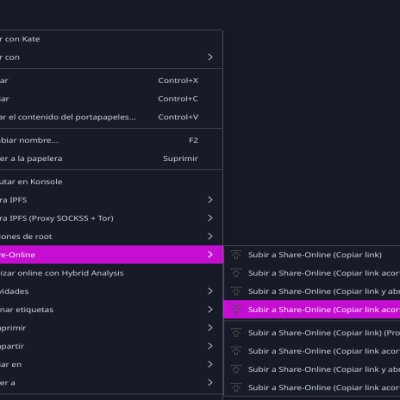Expand the IPFS submenu arrow

pyautogui.click(x=210, y=200)
